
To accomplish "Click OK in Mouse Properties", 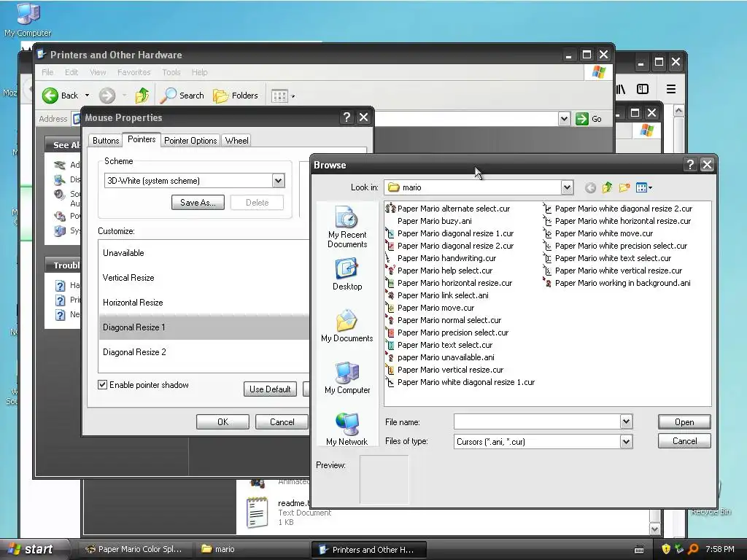I will click(222, 422).
